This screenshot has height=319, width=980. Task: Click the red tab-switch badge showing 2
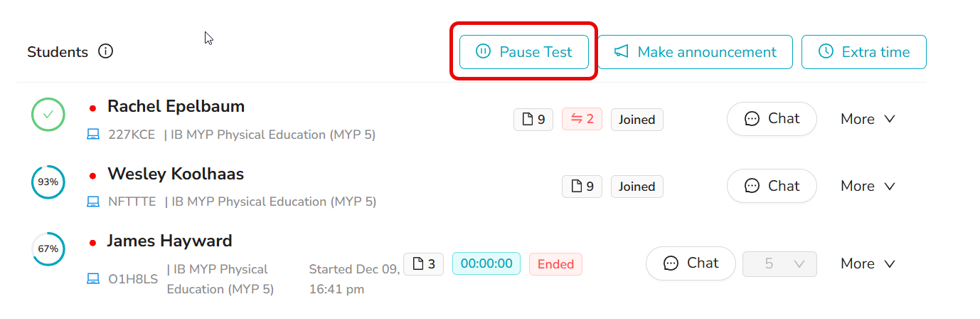pyautogui.click(x=582, y=120)
